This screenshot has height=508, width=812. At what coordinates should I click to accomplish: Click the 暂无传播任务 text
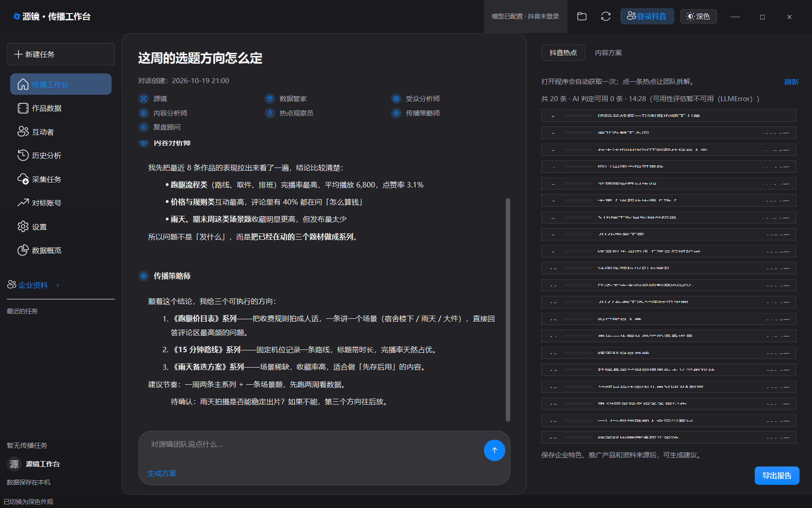point(27,445)
